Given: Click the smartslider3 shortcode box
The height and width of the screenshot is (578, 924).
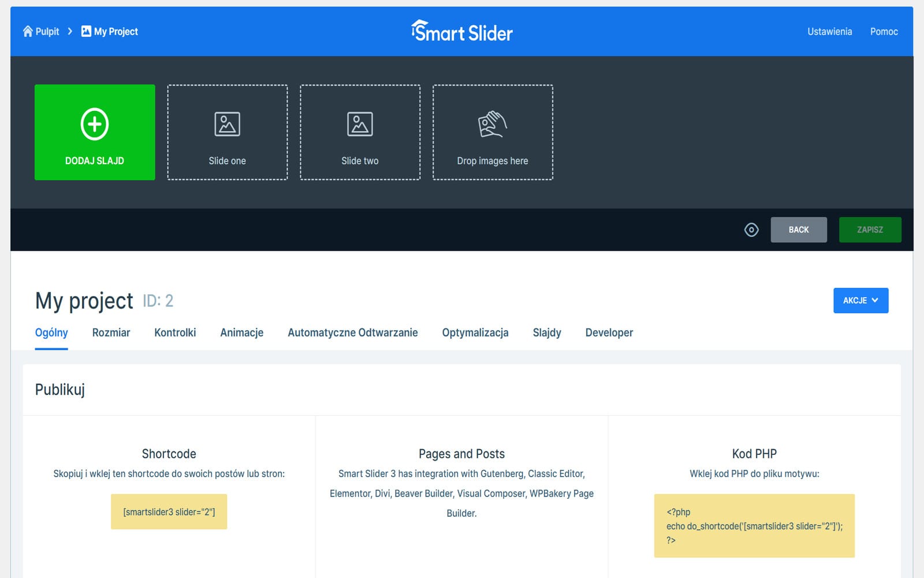Looking at the screenshot, I should tap(169, 512).
